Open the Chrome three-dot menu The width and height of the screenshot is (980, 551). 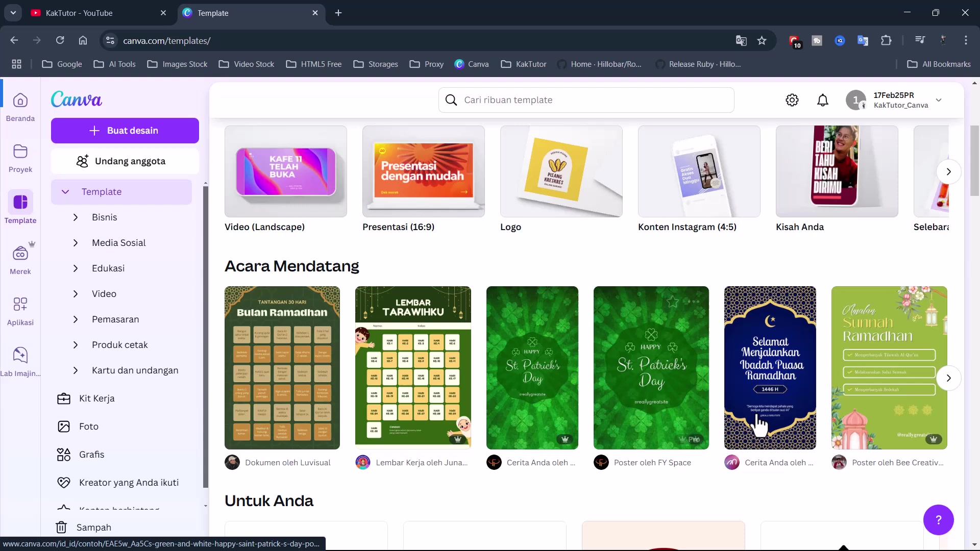pyautogui.click(x=966, y=40)
